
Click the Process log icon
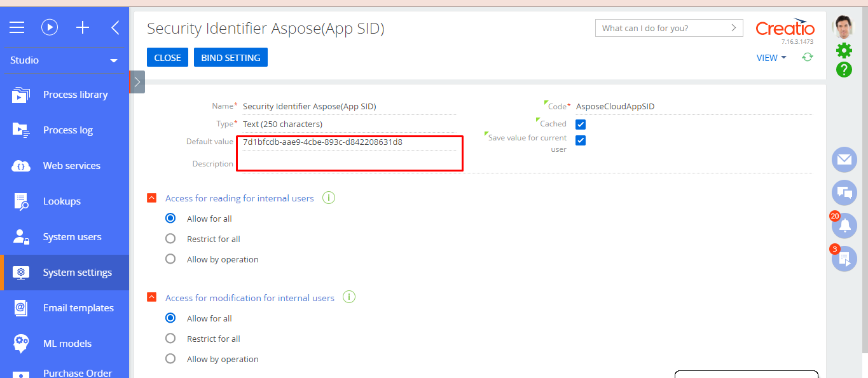pyautogui.click(x=21, y=130)
